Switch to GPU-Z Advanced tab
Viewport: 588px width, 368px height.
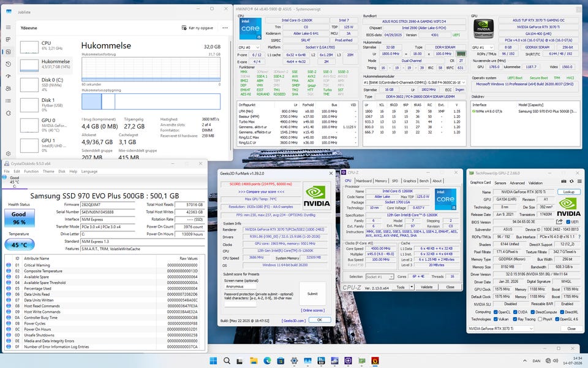(517, 183)
